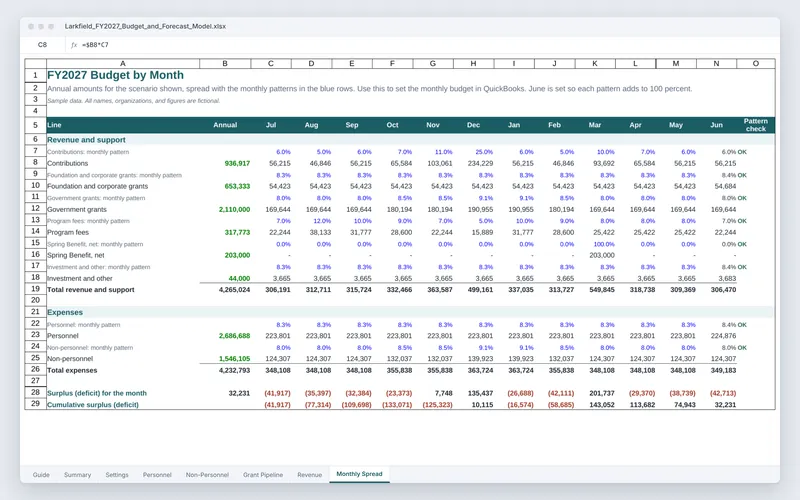Switch to the Summary sheet tab

coord(77,474)
